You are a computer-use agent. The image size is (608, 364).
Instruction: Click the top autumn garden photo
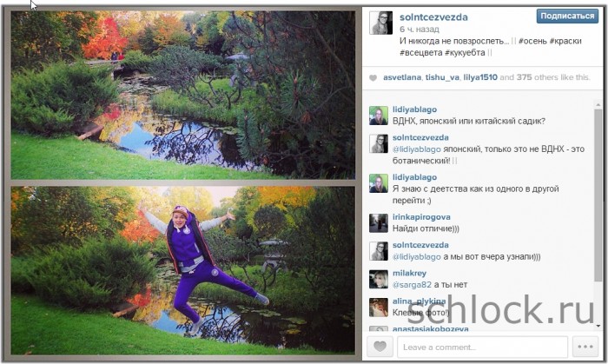click(182, 95)
